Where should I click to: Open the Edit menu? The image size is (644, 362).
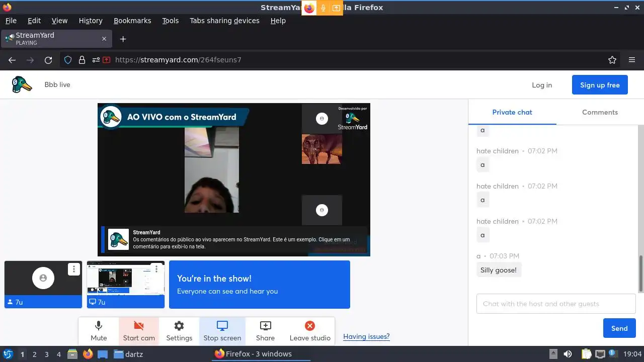point(34,21)
